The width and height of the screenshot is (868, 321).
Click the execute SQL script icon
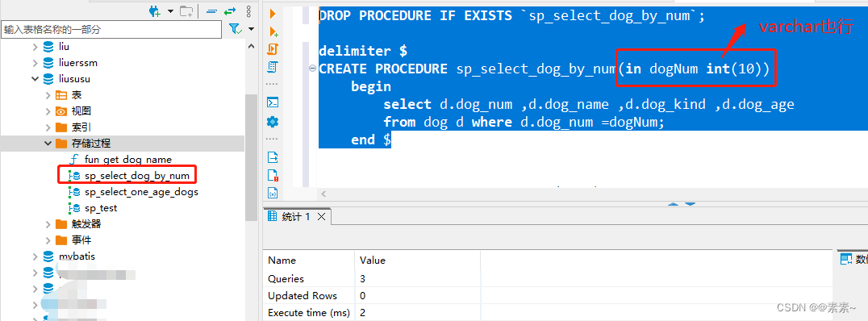click(273, 49)
